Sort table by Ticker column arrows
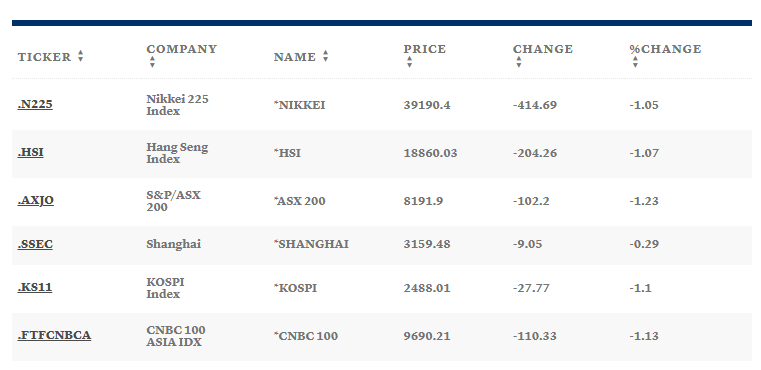This screenshot has height=370, width=761. click(x=81, y=56)
